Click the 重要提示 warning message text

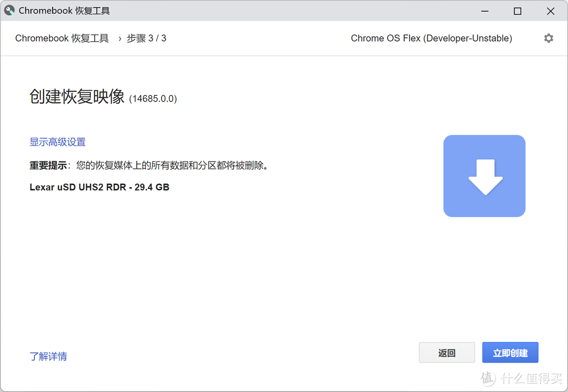(x=150, y=165)
